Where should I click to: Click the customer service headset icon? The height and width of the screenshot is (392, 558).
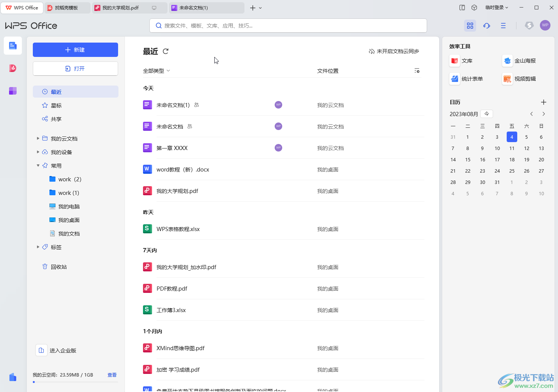487,26
